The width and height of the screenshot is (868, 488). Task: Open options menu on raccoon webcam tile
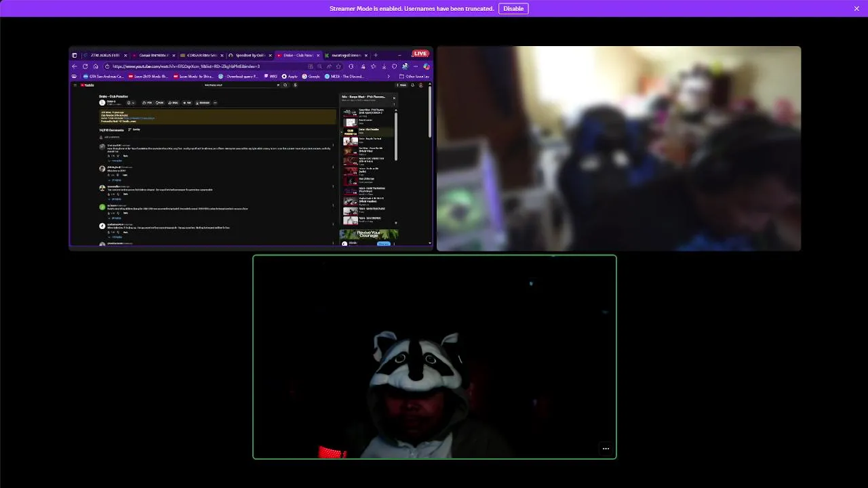pyautogui.click(x=606, y=449)
